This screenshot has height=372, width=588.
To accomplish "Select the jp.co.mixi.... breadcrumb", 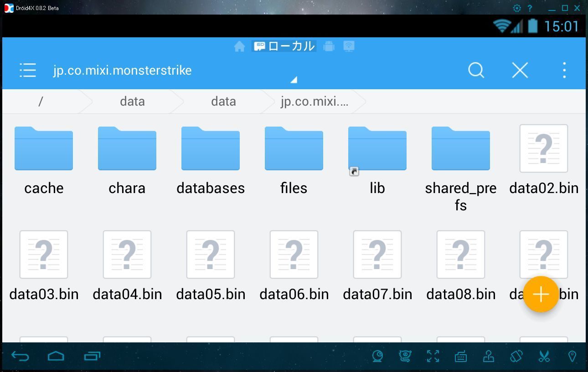I will pyautogui.click(x=315, y=101).
